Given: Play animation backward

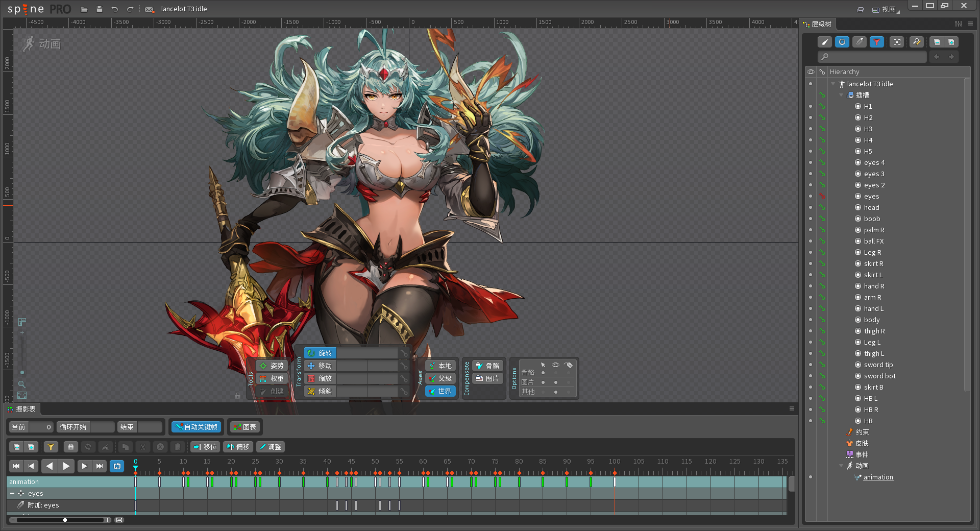Looking at the screenshot, I should [x=49, y=466].
